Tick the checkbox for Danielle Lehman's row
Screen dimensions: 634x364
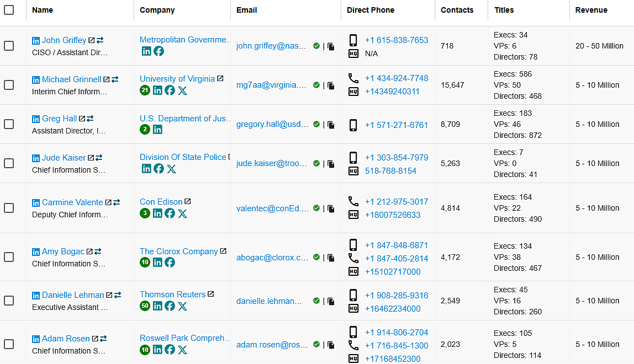click(x=9, y=301)
